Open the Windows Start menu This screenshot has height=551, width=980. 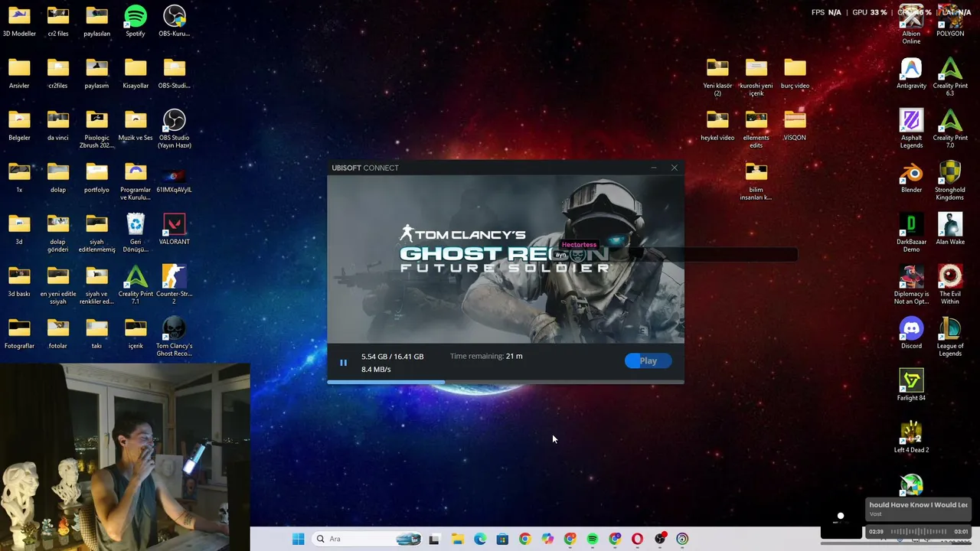(x=298, y=539)
